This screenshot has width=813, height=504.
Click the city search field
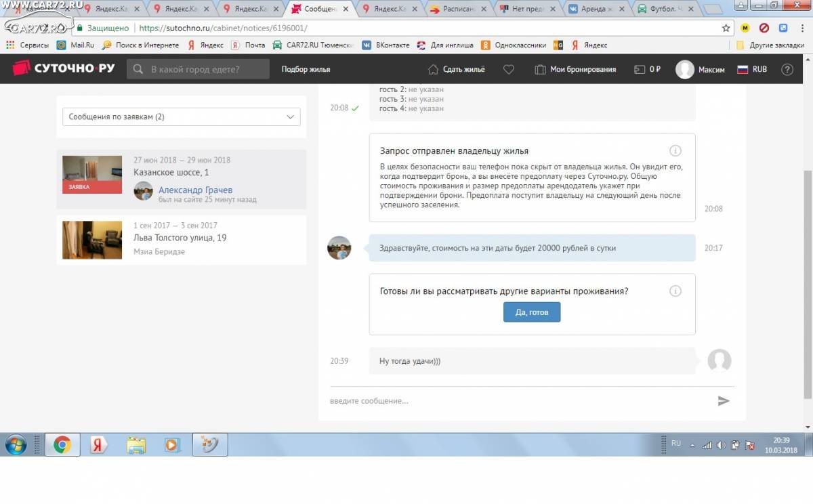tap(198, 69)
